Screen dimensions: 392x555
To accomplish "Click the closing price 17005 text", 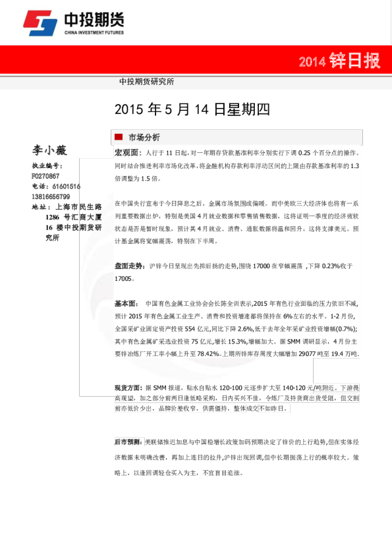I will coord(124,279).
